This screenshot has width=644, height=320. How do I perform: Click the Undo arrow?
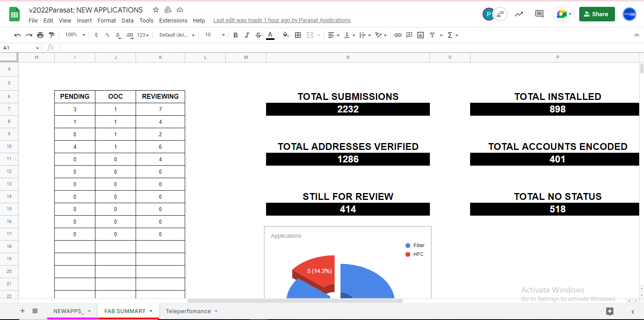[17, 35]
